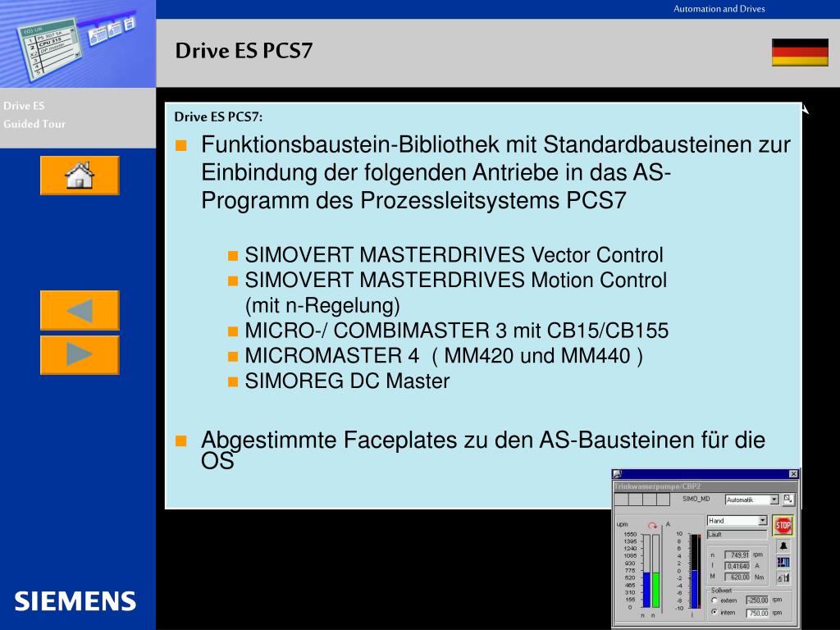The height and width of the screenshot is (630, 840).
Task: Go to the home page
Action: tap(80, 176)
